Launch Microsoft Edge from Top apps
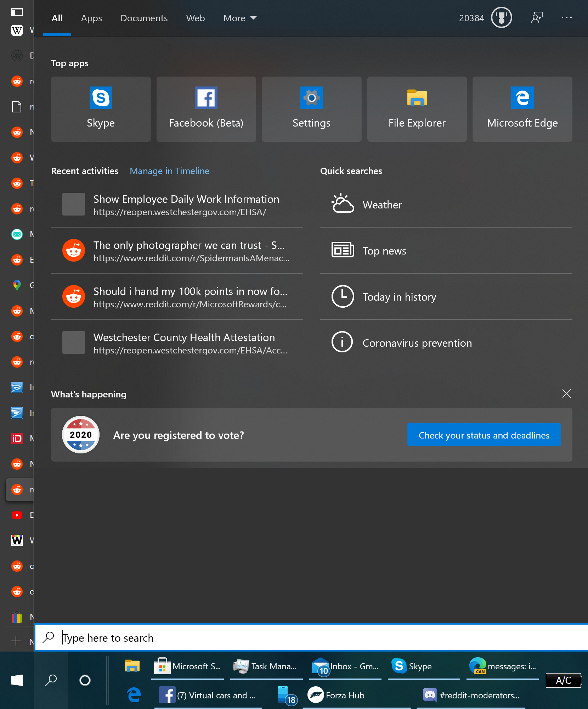 (522, 109)
